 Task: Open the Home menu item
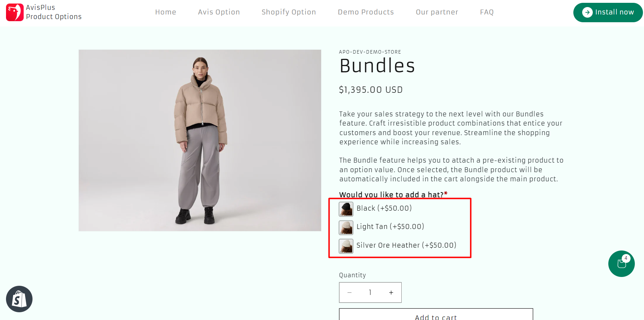pyautogui.click(x=165, y=12)
